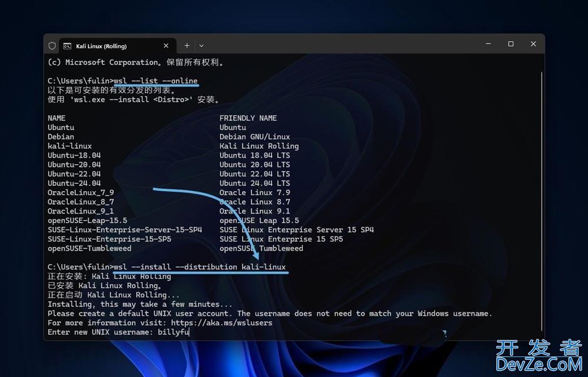
Task: Close the Kali Linux (Rolling) tab
Action: point(166,46)
